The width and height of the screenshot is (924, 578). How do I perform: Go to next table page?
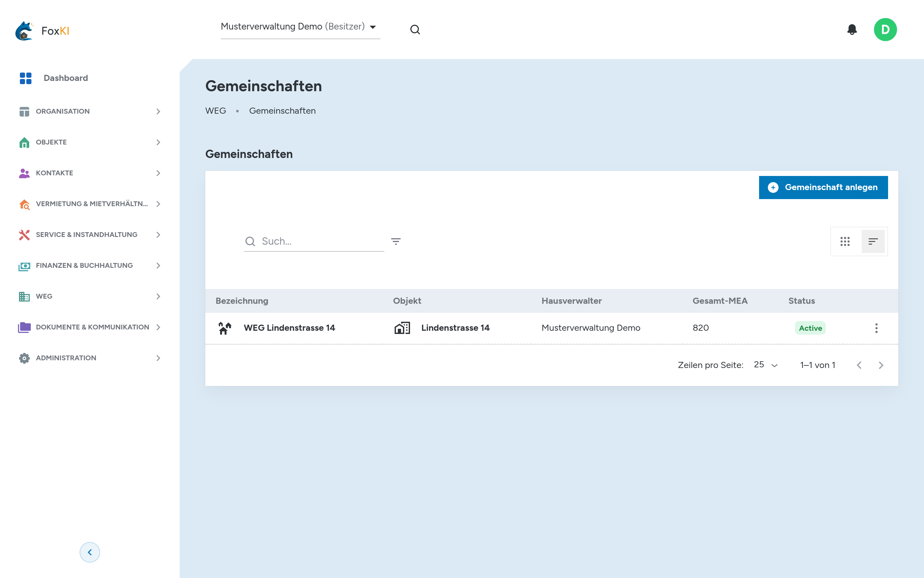pos(881,365)
